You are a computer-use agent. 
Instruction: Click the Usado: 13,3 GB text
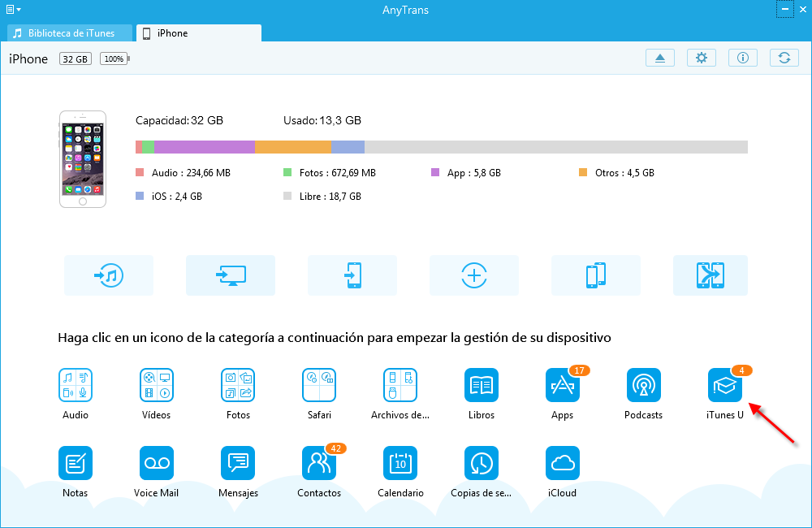[x=322, y=121]
